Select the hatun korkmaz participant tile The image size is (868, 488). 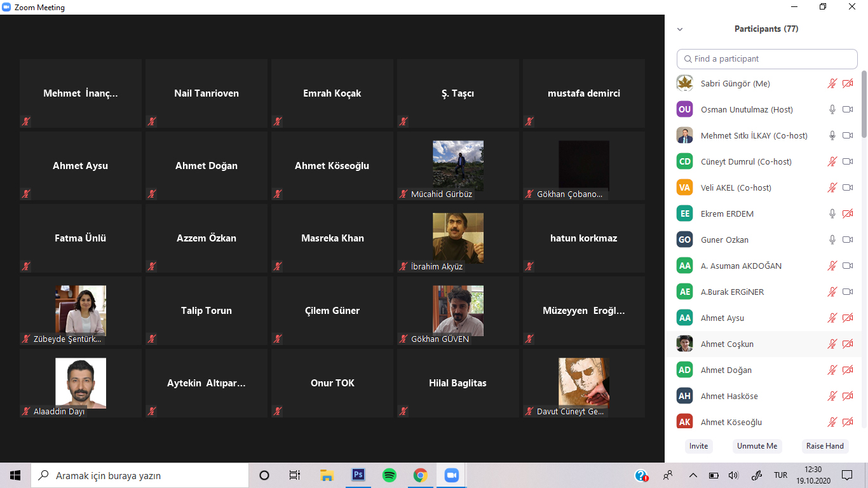click(x=584, y=238)
